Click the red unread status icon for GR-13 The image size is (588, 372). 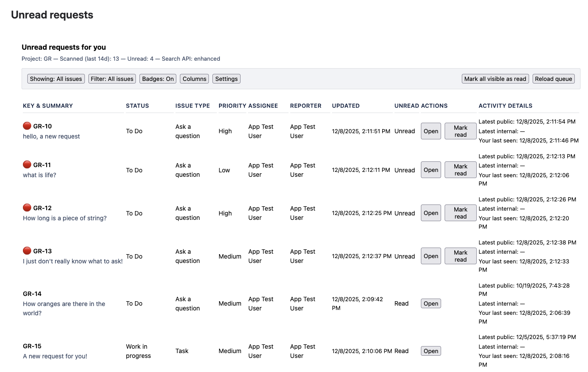point(26,250)
